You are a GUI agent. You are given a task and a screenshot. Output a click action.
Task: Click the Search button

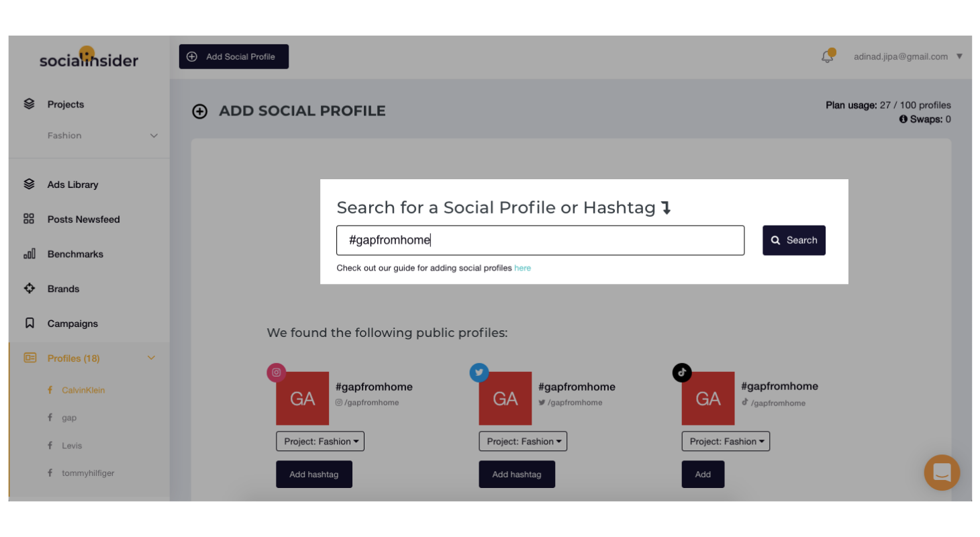(x=794, y=240)
